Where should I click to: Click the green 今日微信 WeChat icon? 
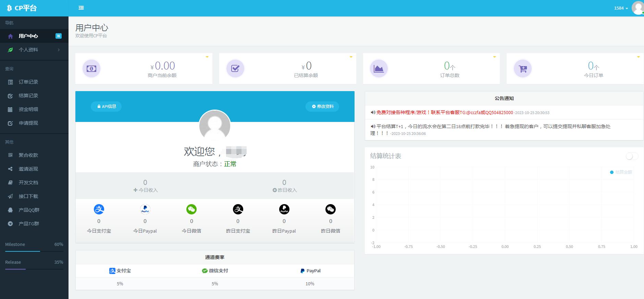[x=191, y=209]
